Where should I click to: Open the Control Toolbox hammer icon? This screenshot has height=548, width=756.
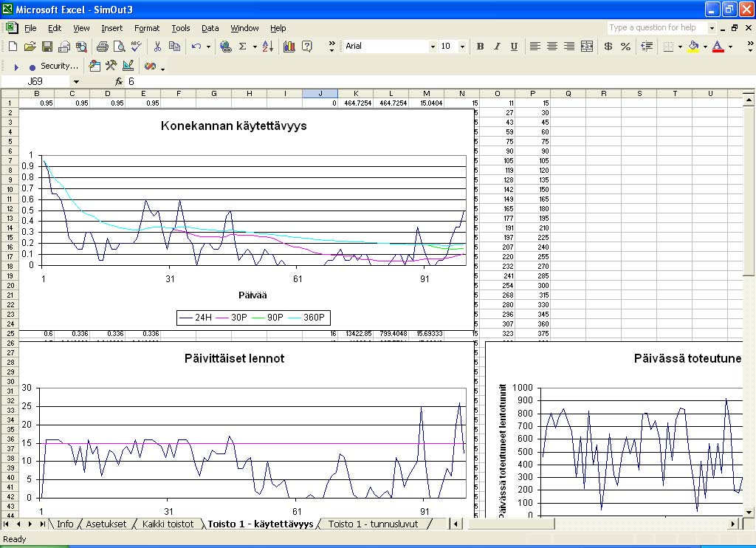click(111, 66)
